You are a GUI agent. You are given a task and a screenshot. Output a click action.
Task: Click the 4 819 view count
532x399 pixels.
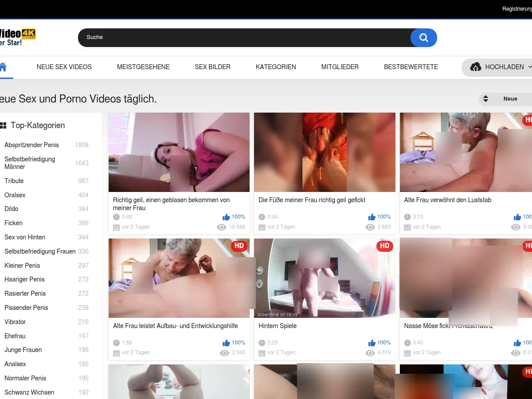click(x=384, y=353)
